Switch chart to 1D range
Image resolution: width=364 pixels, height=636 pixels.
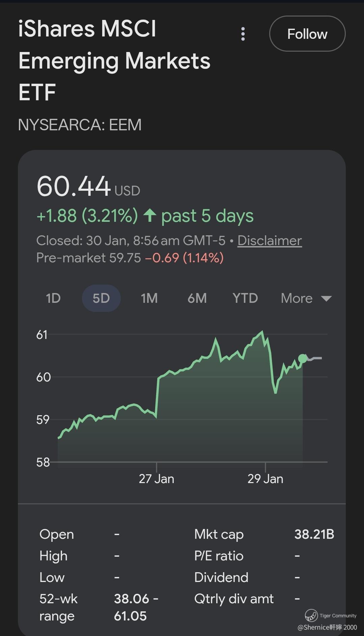click(53, 298)
